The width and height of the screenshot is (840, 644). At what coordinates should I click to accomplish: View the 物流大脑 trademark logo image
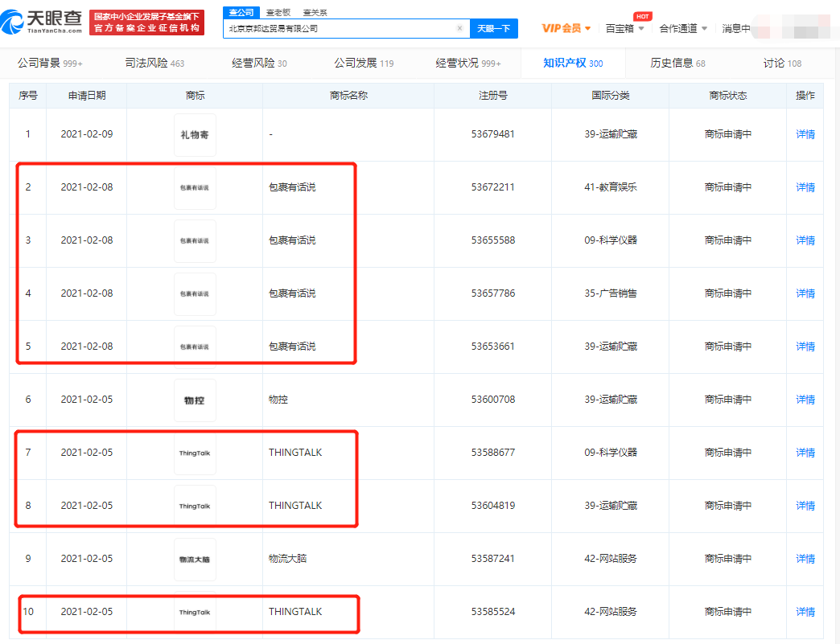[195, 559]
